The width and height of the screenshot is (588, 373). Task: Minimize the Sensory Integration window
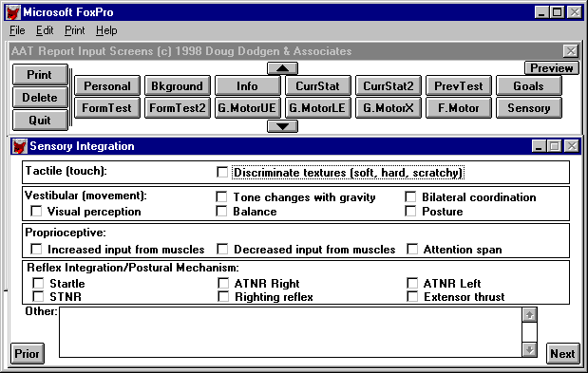pyautogui.click(x=539, y=146)
